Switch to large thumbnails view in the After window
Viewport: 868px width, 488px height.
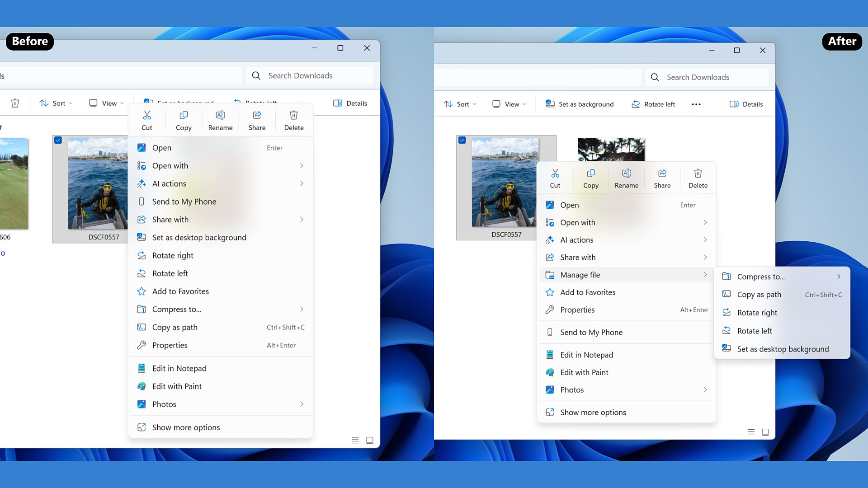point(765,432)
